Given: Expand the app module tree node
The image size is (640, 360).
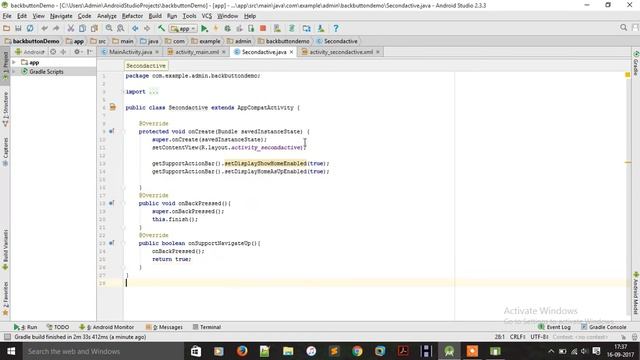Looking at the screenshot, I should [x=14, y=62].
